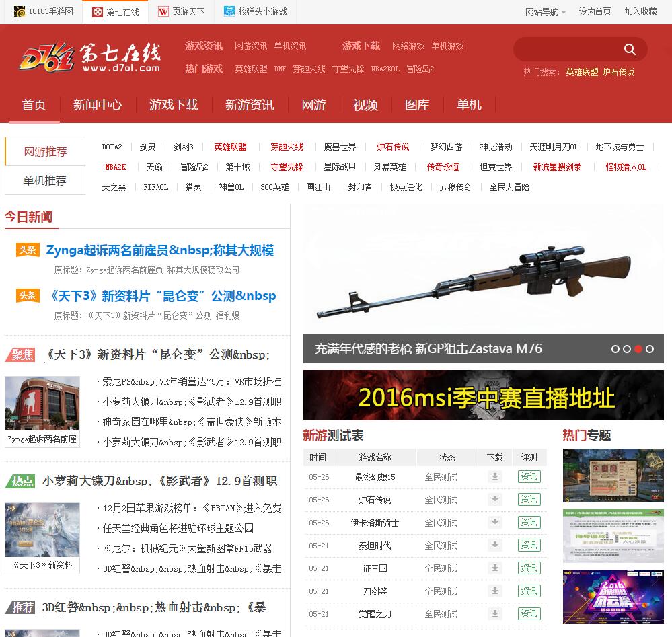Download 炉石传说 via download icon
672x637 pixels.
point(494,499)
